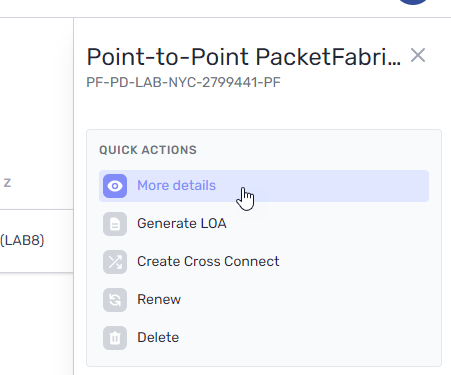Select the table row ending in (LAB8)

point(37,241)
